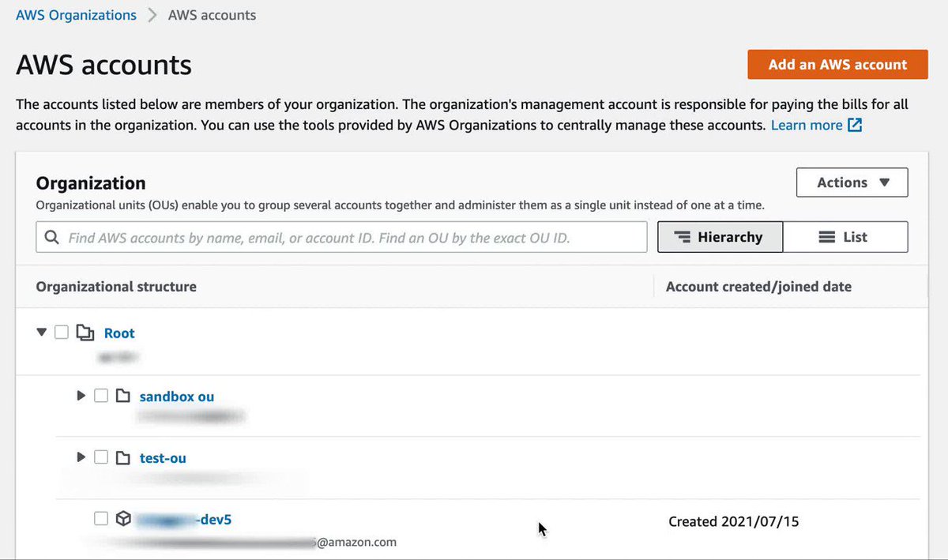Screen dimensions: 948x560
Task: Click the Add an AWS account button
Action: tap(837, 65)
